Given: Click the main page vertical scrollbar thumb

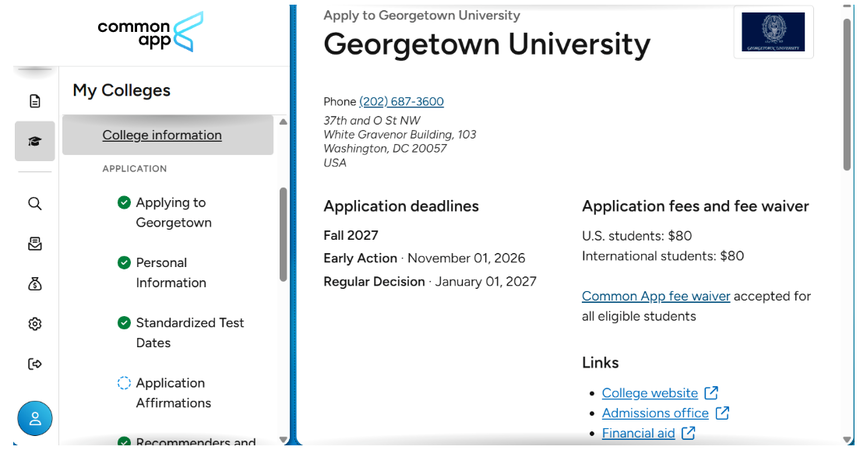Looking at the screenshot, I should click(x=848, y=95).
